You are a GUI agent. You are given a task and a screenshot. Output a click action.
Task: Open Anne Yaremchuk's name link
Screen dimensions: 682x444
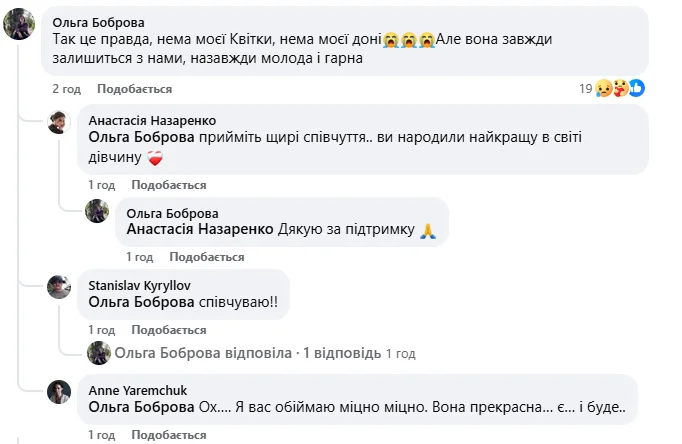[131, 390]
